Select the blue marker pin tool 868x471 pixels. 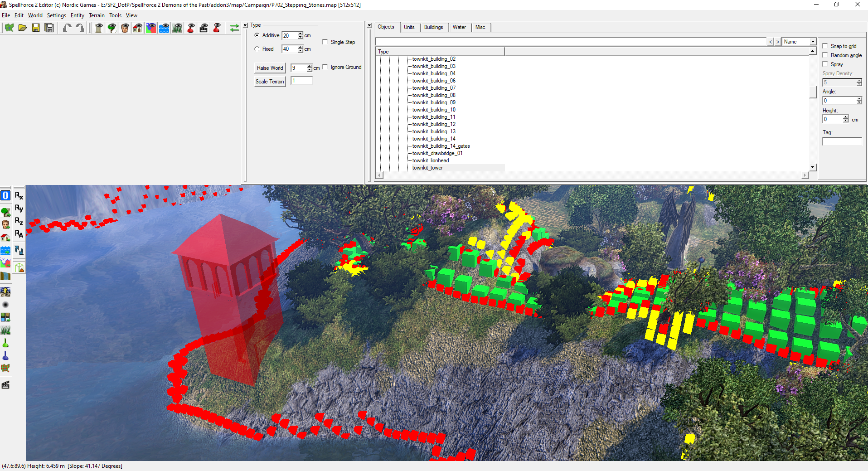coord(5,355)
